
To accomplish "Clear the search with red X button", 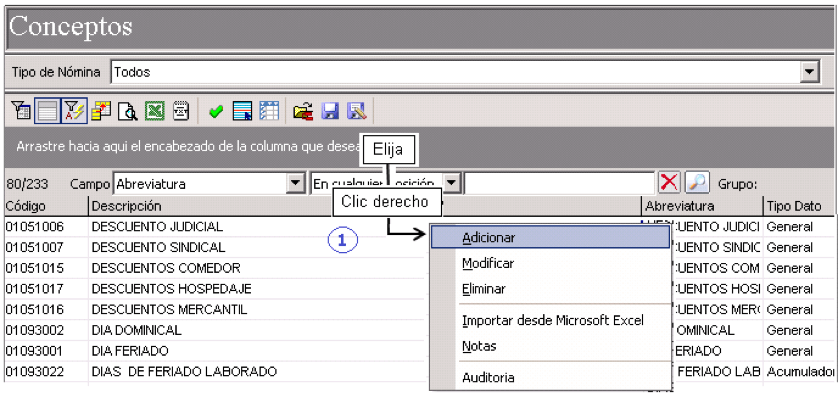I will click(x=669, y=183).
